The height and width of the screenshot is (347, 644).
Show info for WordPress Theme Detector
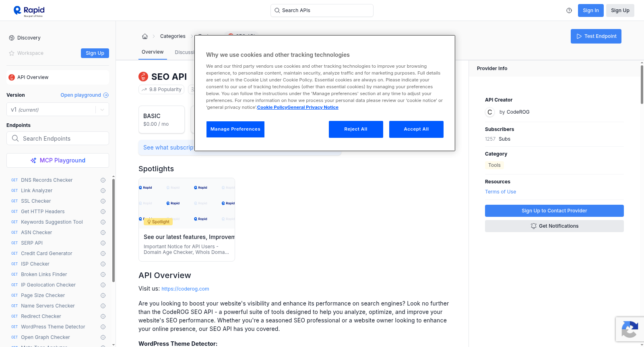pos(103,327)
